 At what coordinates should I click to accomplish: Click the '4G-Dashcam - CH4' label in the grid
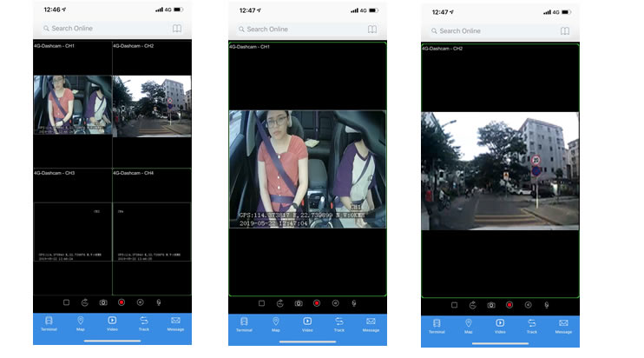[133, 173]
